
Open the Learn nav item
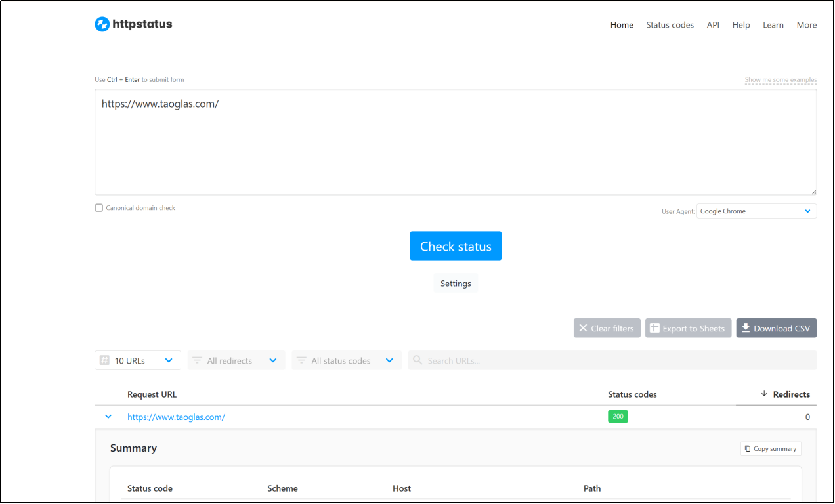[773, 25]
